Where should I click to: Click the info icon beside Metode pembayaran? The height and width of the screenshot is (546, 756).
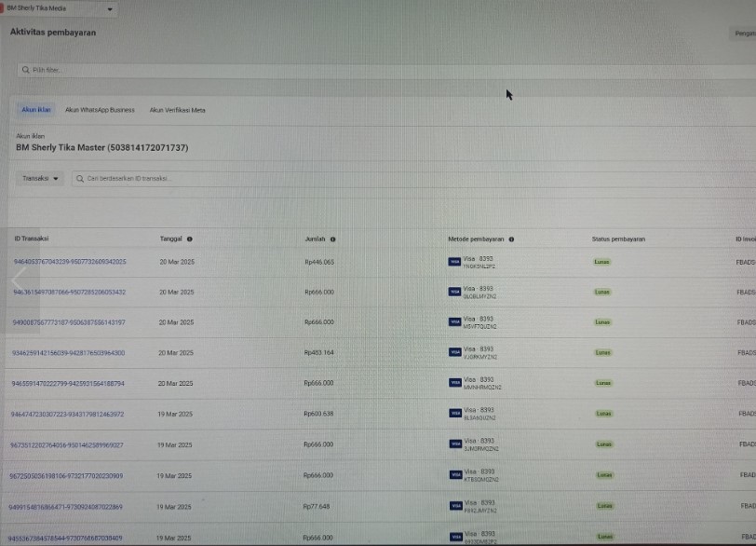point(511,239)
